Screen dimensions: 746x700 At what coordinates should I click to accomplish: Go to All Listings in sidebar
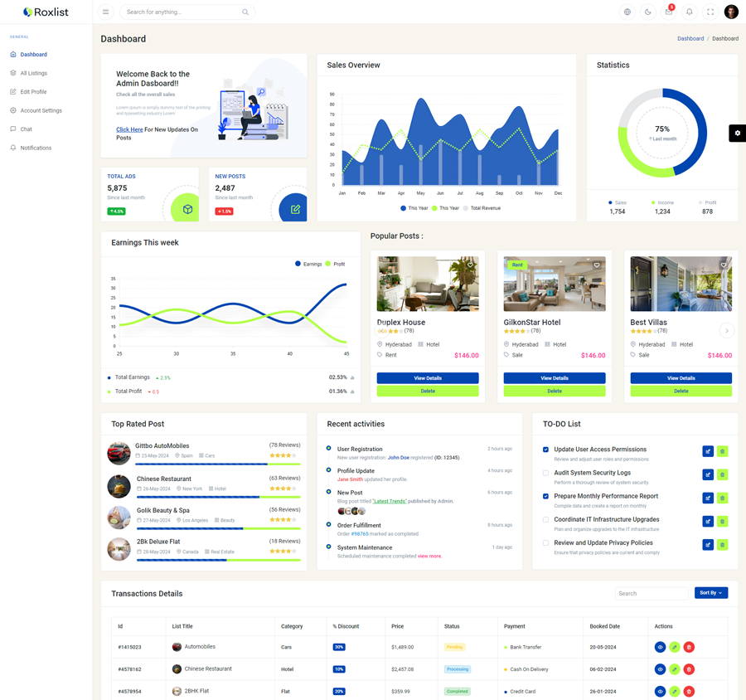point(33,73)
